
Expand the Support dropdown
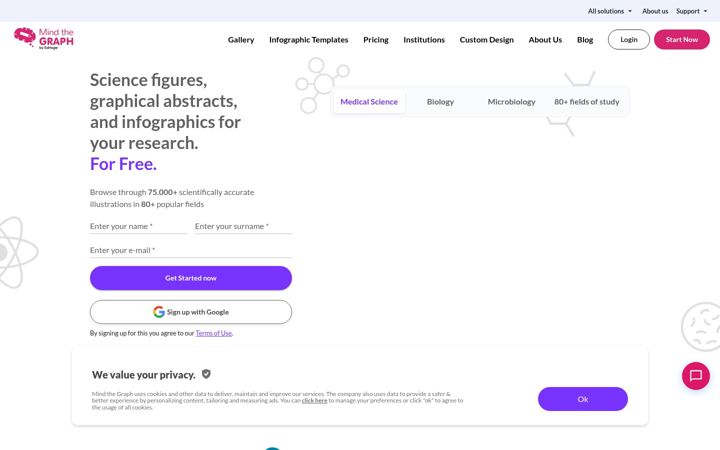(x=692, y=11)
